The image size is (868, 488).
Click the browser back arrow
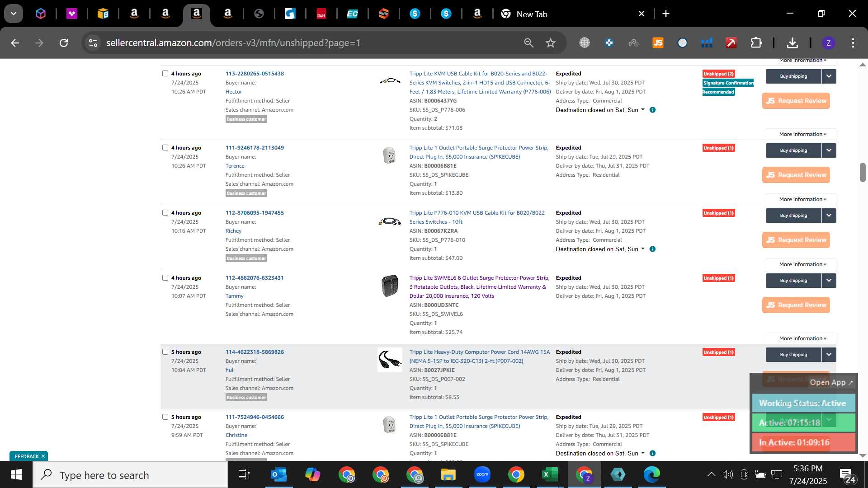tap(15, 43)
